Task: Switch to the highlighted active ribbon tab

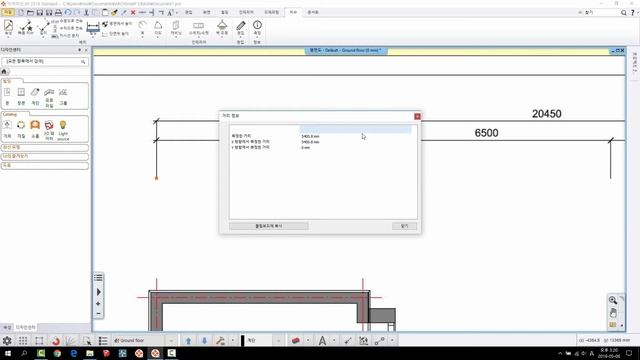Action: tap(293, 12)
